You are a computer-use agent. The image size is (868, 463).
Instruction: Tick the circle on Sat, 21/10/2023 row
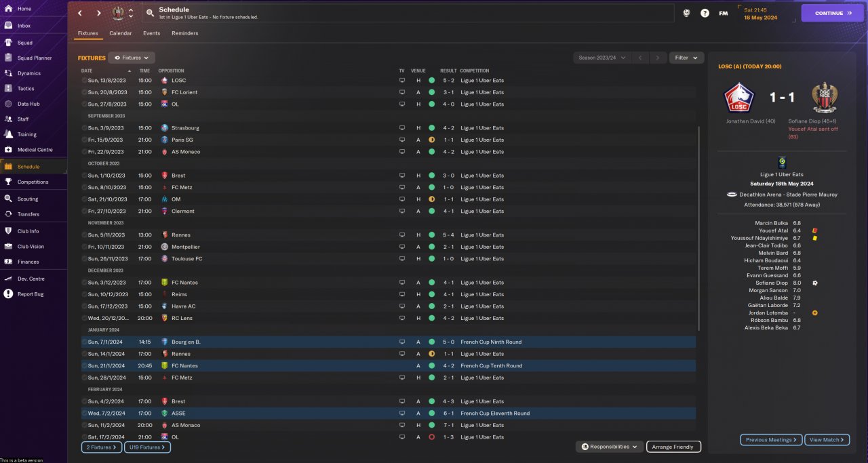pos(85,199)
